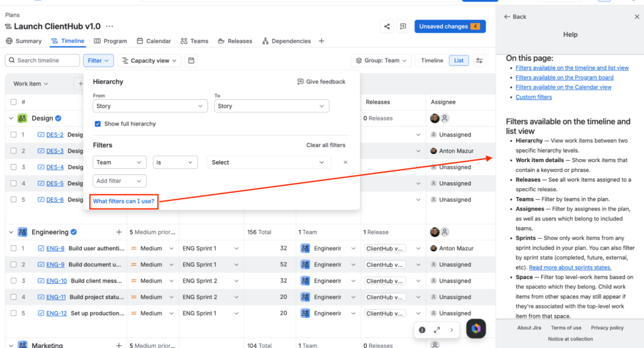Image resolution: width=644 pixels, height=348 pixels.
Task: Add work item to Marketing team with plus
Action: point(119,345)
